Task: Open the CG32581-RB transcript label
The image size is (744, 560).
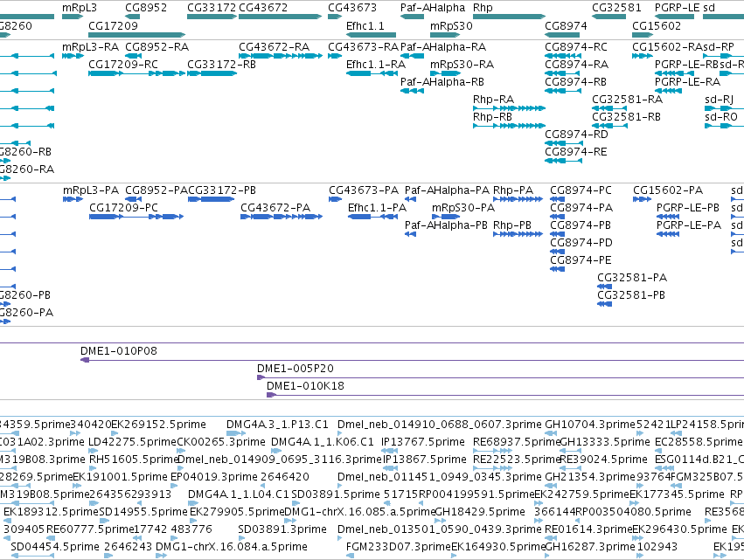Action: [626, 117]
